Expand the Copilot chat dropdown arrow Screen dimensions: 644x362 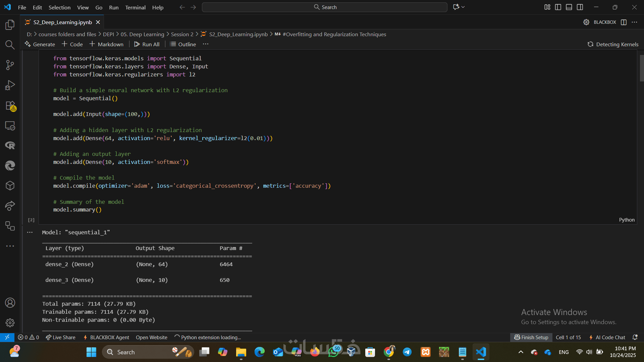click(463, 7)
